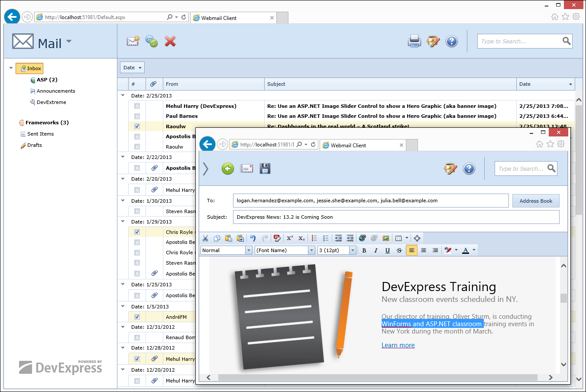Open the Date grouping dropdown button
586x392 pixels.
click(132, 68)
